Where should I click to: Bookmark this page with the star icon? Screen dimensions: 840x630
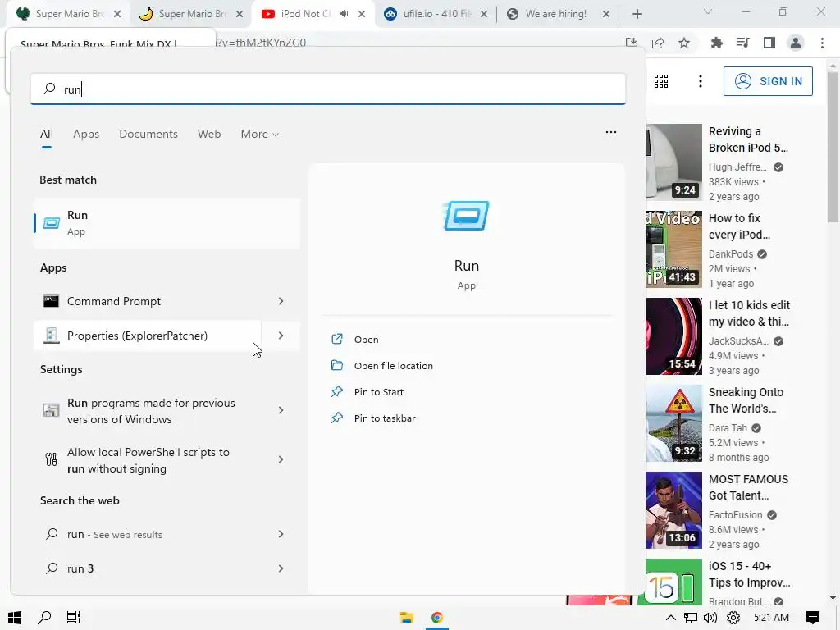pyautogui.click(x=684, y=43)
